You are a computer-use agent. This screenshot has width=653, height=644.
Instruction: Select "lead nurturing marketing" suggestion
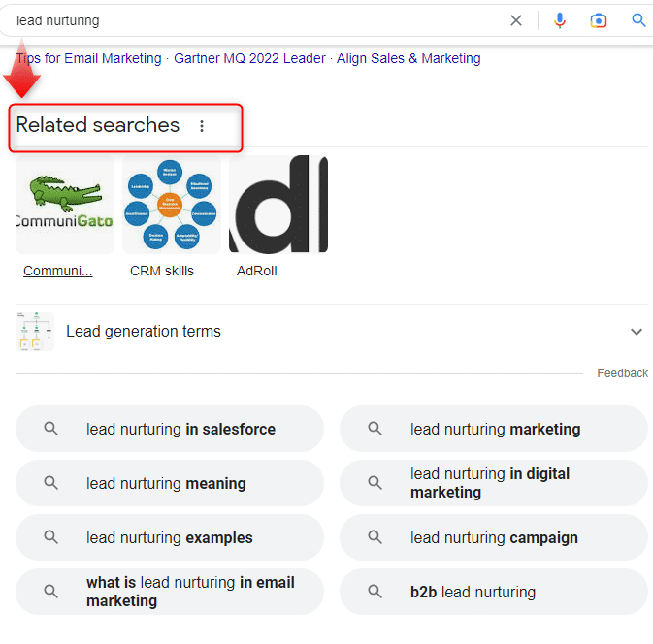tap(495, 429)
